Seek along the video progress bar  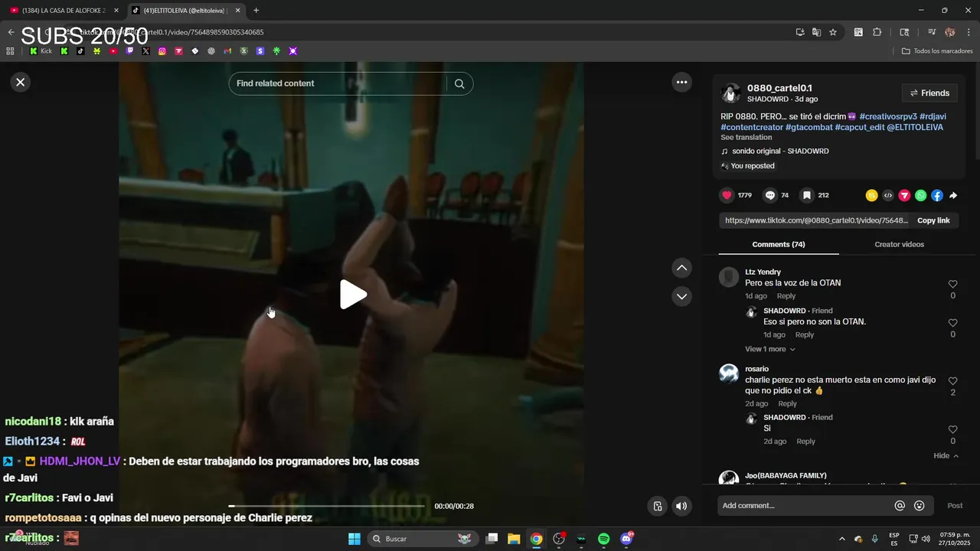(x=327, y=506)
